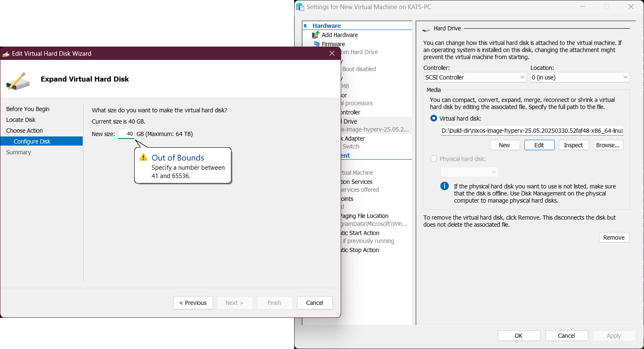Image resolution: width=644 pixels, height=349 pixels.
Task: Click the Previous button in the wizard
Action: [x=193, y=303]
